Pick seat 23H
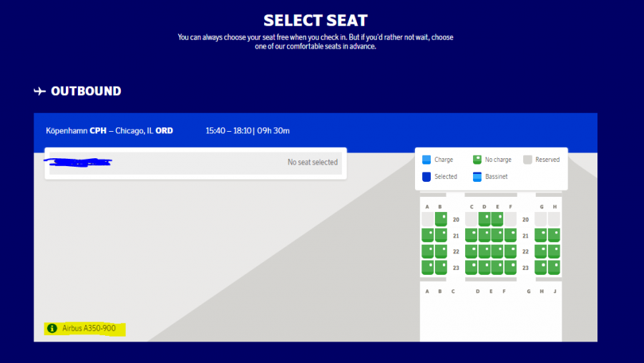Screen dimensions: 644x363 click(554, 267)
